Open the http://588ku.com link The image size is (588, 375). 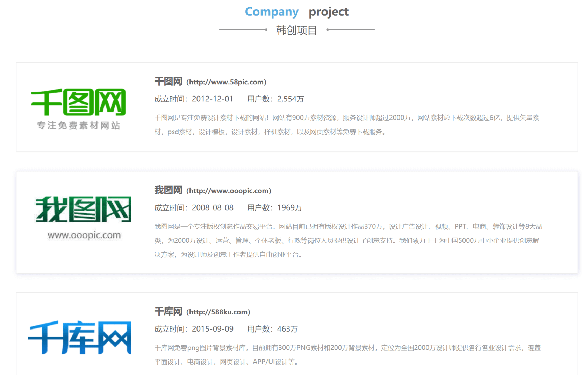coord(218,312)
